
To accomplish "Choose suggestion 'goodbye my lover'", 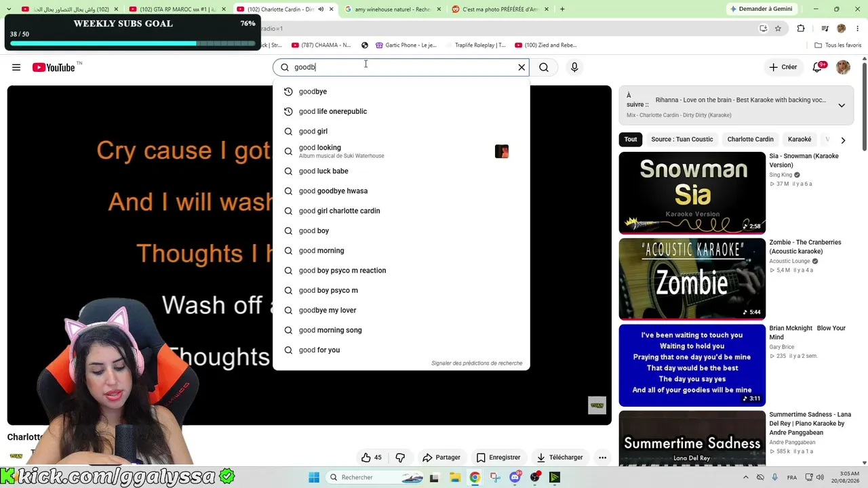I will click(401, 310).
